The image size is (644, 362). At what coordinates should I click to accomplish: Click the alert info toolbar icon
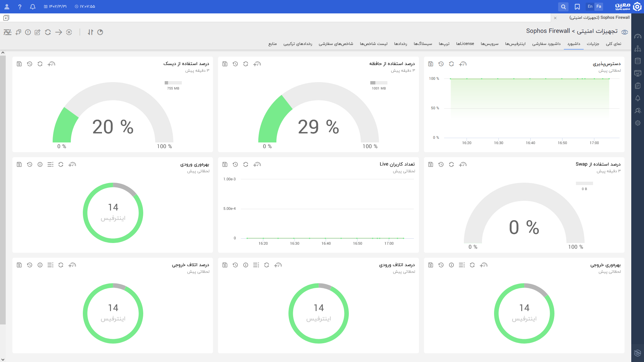point(28,32)
